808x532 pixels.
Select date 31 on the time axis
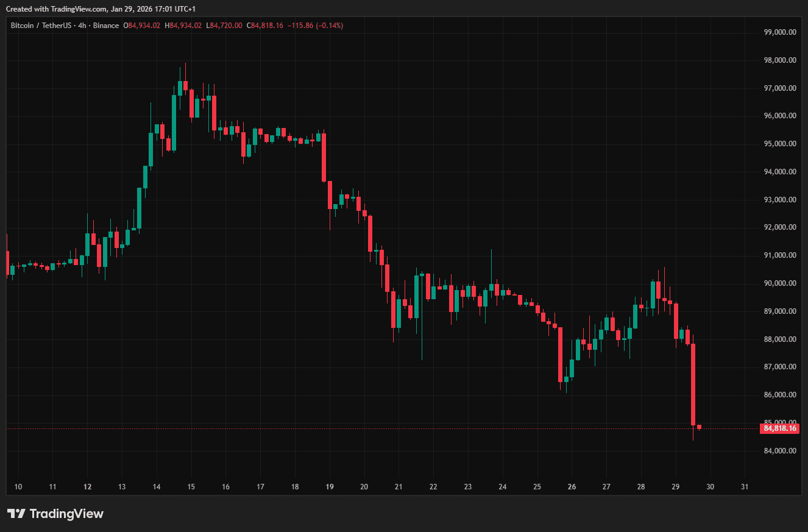pos(745,487)
